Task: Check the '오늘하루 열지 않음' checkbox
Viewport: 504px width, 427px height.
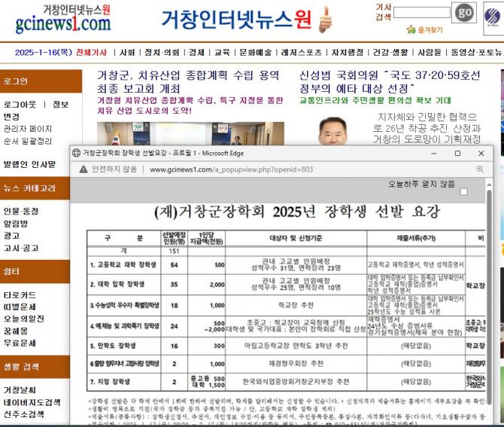Action: 463,192
